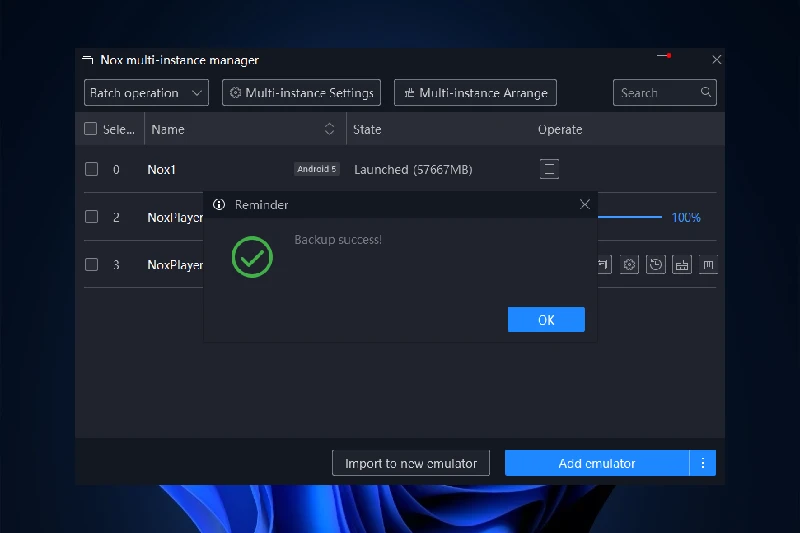Viewport: 800px width, 533px height.
Task: Click the backup/restore clock icon in row 3
Action: coord(656,265)
